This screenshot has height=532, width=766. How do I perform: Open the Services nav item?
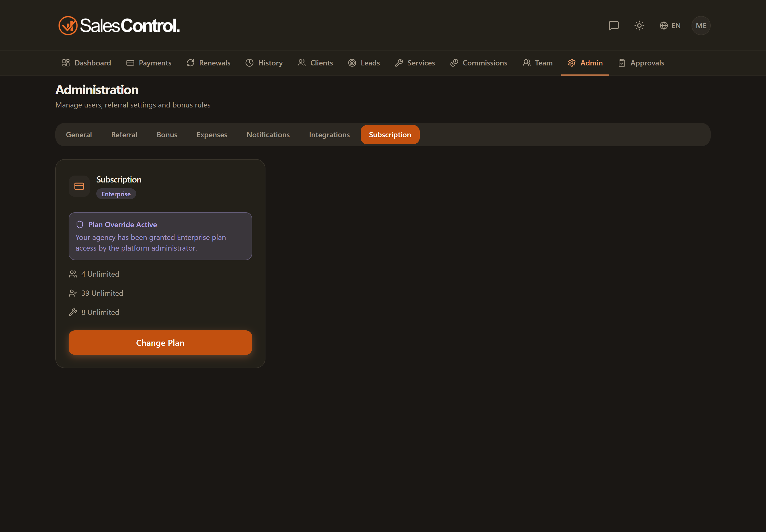coord(415,63)
